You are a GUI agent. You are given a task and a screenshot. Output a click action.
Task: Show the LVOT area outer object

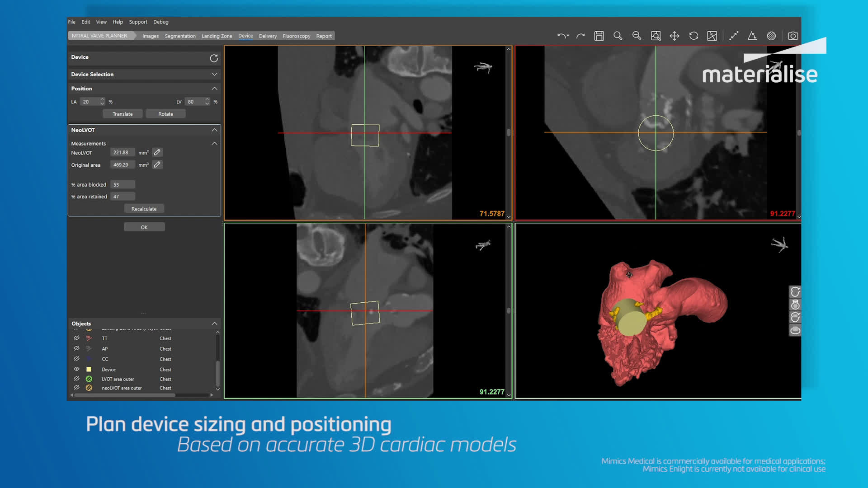click(x=76, y=379)
